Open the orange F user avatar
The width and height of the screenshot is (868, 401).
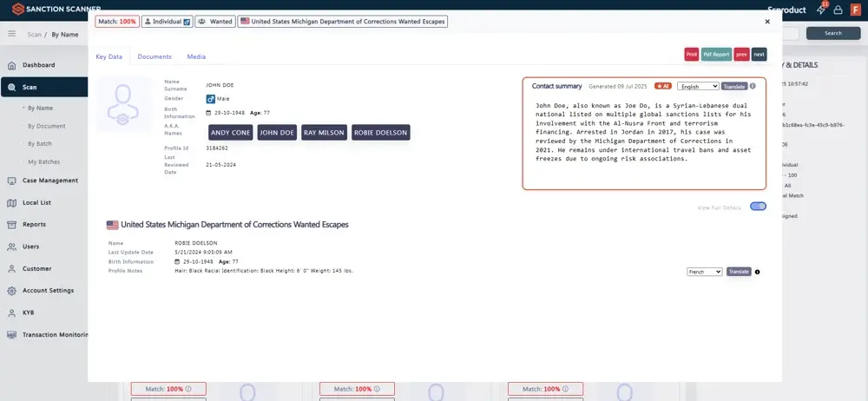click(x=854, y=10)
